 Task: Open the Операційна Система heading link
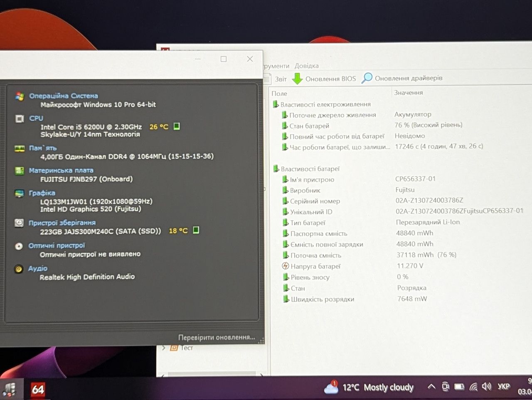pos(64,96)
